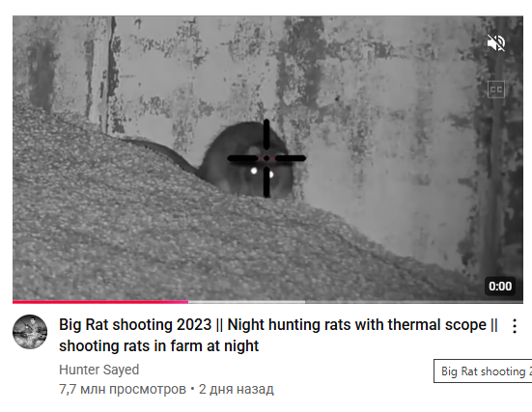Open the three-dot video options menu

(x=515, y=326)
